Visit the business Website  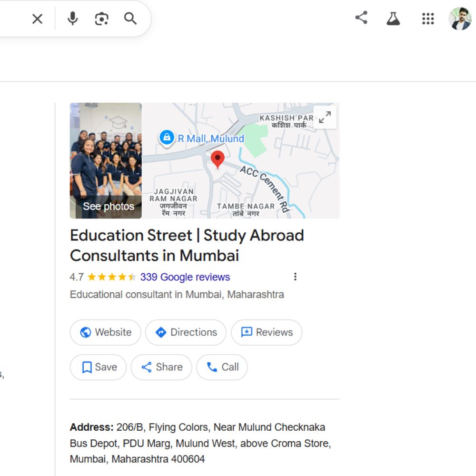click(105, 332)
